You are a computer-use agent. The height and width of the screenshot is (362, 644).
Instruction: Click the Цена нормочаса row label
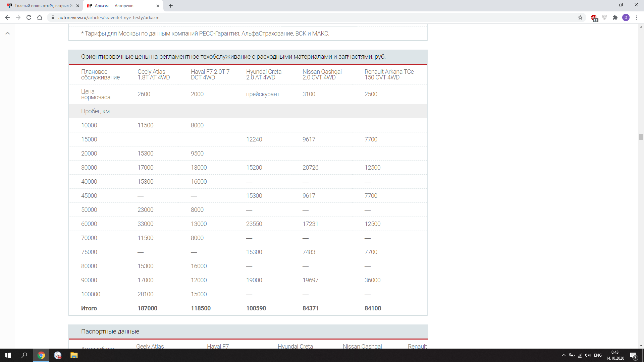(x=96, y=94)
